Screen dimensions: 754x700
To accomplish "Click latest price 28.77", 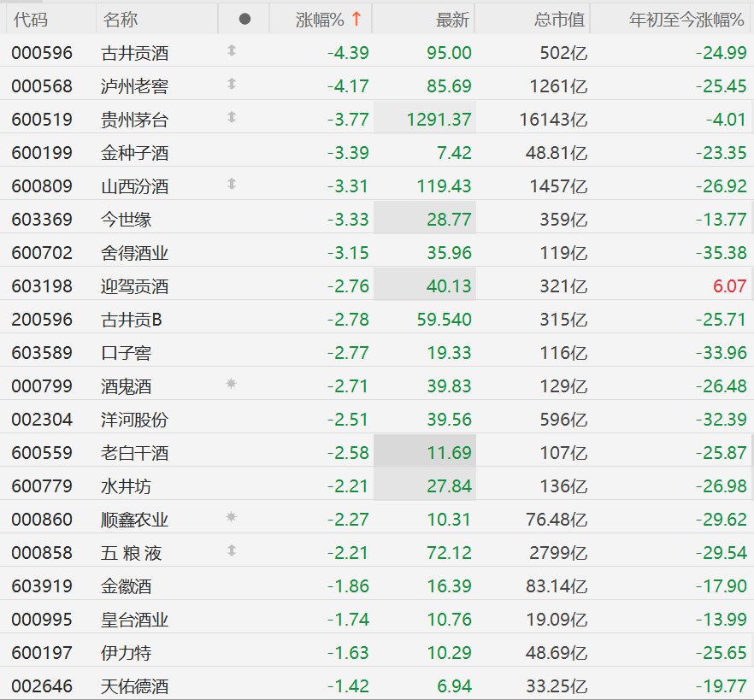I will [449, 219].
